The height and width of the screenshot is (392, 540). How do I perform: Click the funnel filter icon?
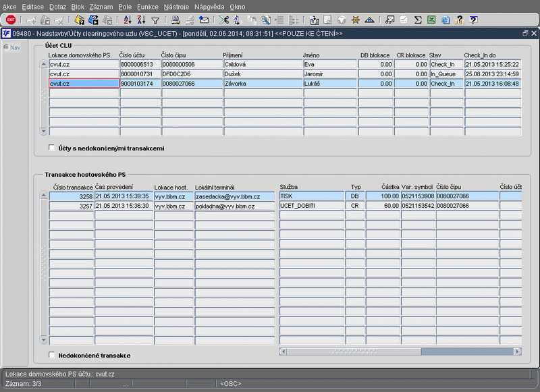(155, 20)
